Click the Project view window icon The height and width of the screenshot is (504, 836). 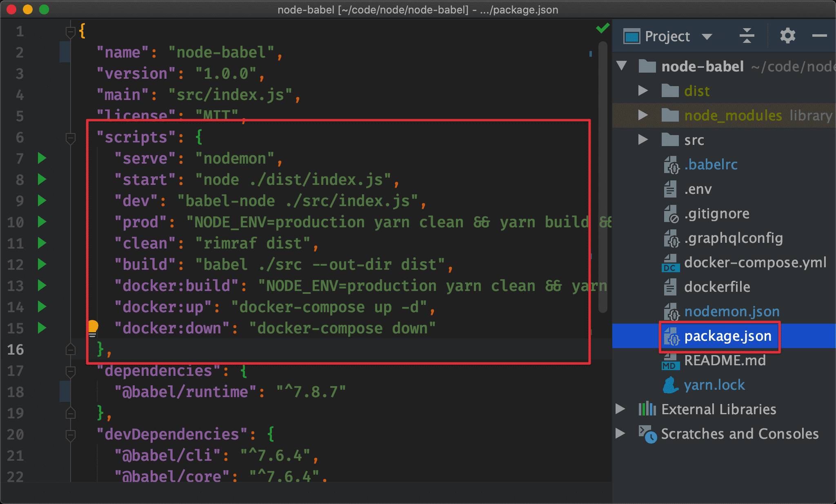click(631, 37)
